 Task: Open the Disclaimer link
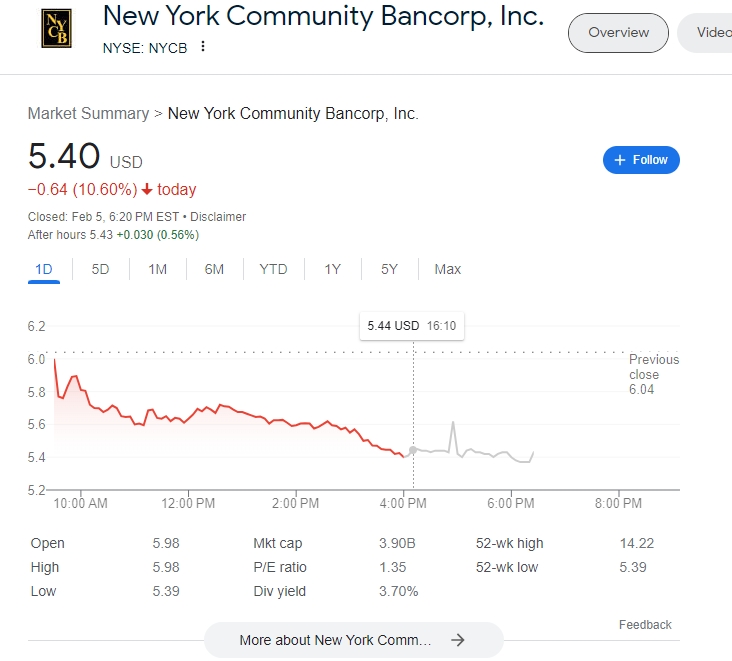218,217
